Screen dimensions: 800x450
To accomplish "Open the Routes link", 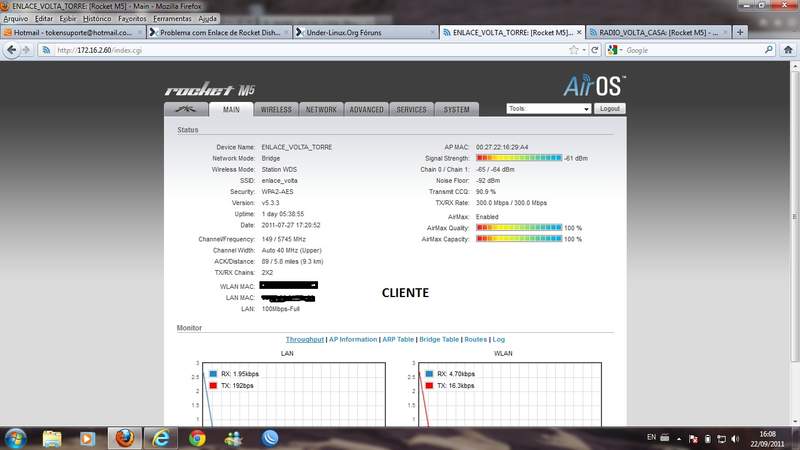I will point(476,339).
